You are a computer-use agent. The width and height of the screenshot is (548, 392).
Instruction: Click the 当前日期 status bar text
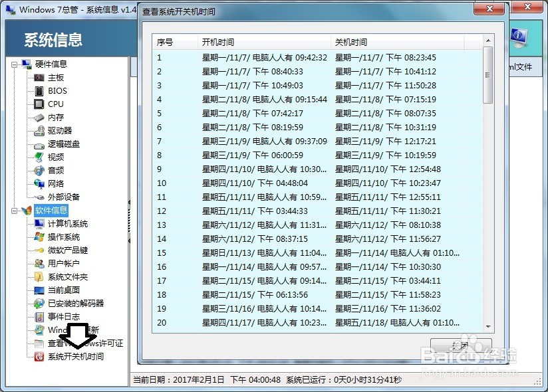click(207, 380)
